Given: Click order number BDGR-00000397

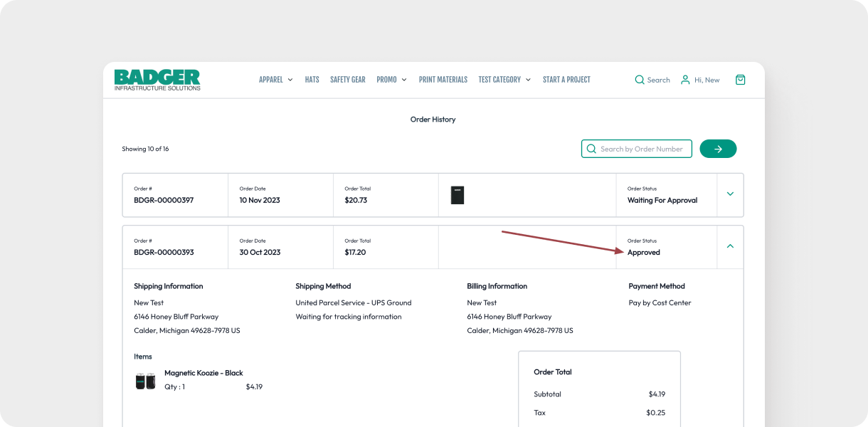Looking at the screenshot, I should click(164, 200).
